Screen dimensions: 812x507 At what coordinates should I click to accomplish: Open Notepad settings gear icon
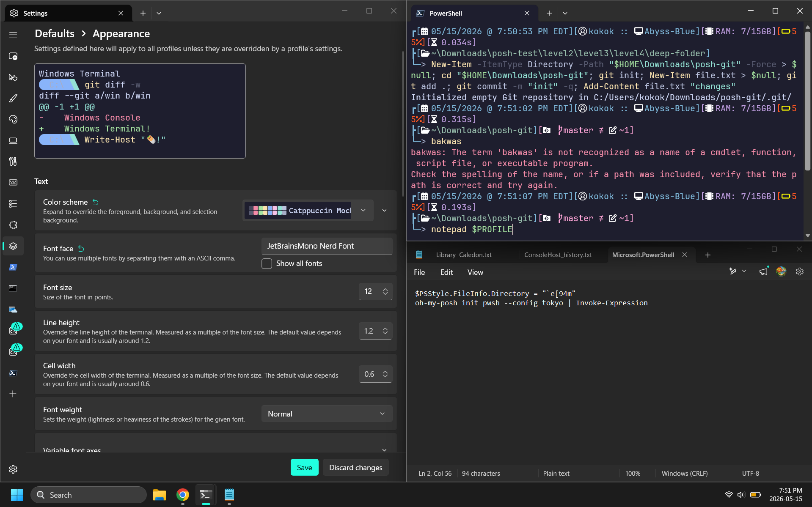[x=800, y=272]
